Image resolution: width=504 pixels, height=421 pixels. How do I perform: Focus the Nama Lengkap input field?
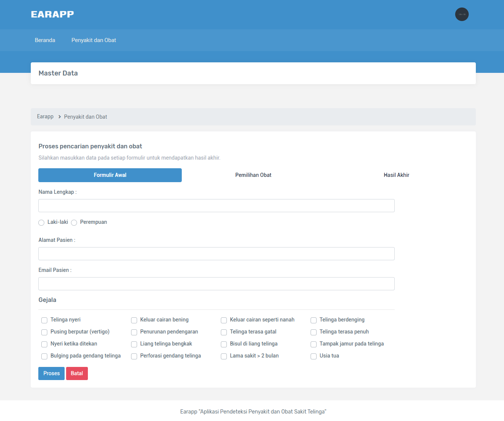[216, 206]
